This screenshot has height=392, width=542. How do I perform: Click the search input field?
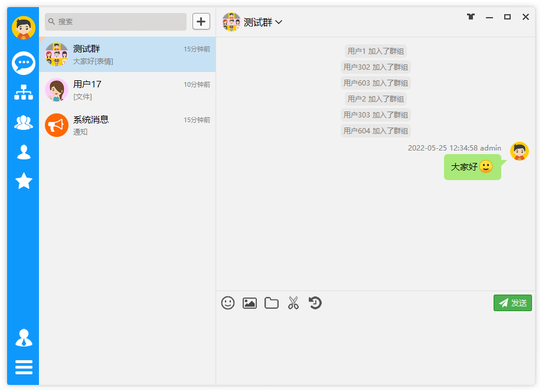(116, 21)
